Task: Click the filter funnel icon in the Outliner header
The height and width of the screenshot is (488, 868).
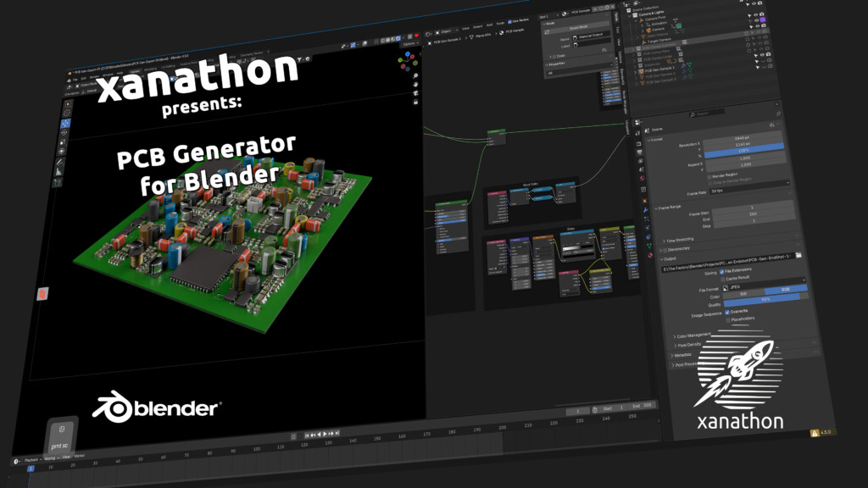Action: pyautogui.click(x=748, y=3)
